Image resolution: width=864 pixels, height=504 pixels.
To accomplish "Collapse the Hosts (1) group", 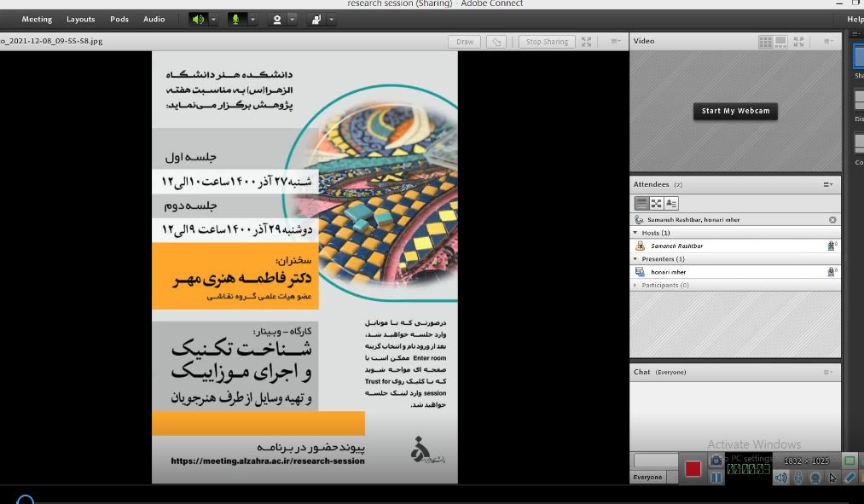I will [x=635, y=233].
